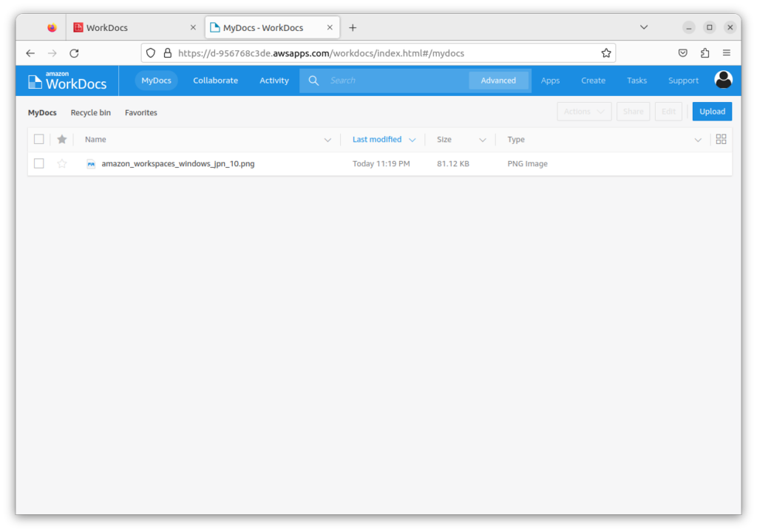Click the PNG file type icon next to the filename

(90, 163)
